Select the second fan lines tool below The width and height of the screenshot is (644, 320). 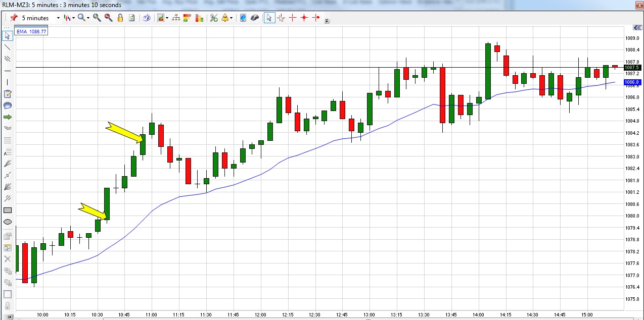8,187
